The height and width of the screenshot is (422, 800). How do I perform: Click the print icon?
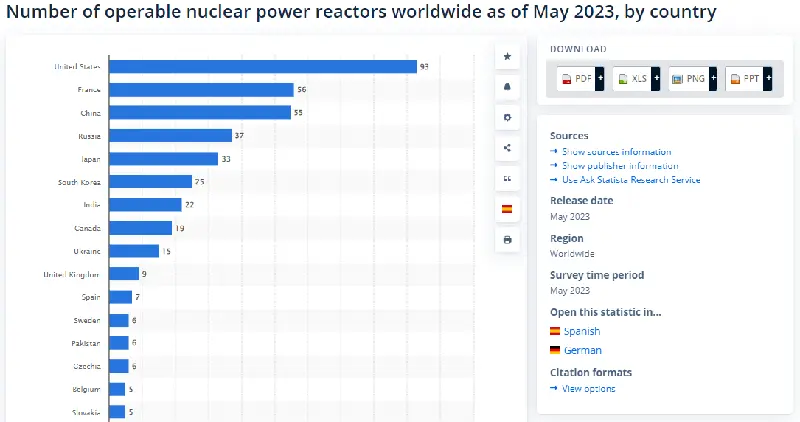[507, 240]
